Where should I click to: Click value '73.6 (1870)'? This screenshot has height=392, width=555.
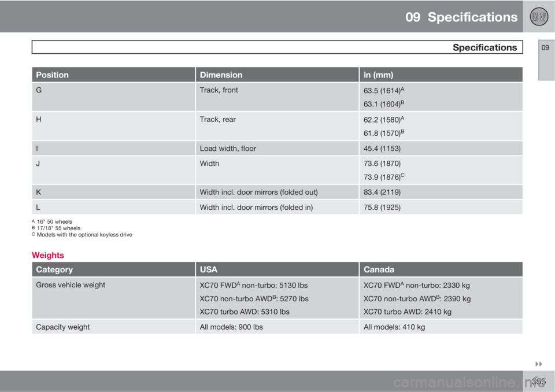pos(382,164)
